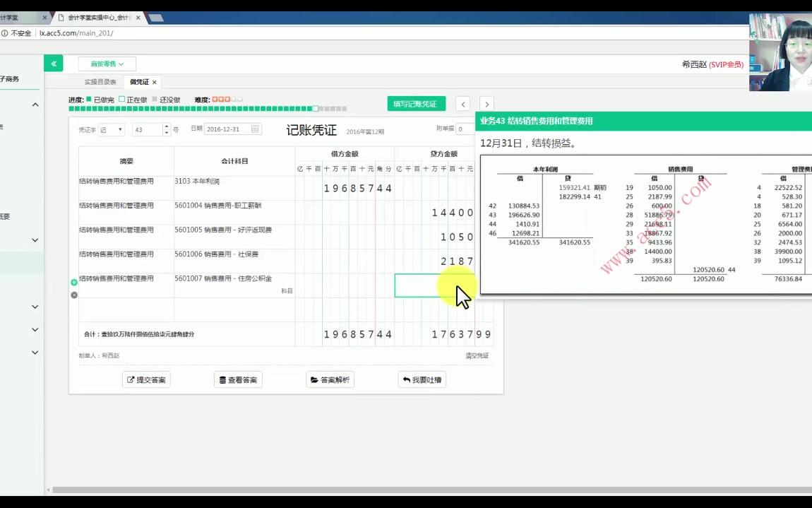The height and width of the screenshot is (508, 812).
Task: Click the gray minus icon to remove voucher row
Action: click(x=73, y=295)
